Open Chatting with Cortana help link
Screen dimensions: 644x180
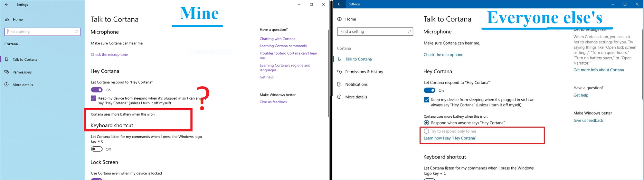point(278,39)
